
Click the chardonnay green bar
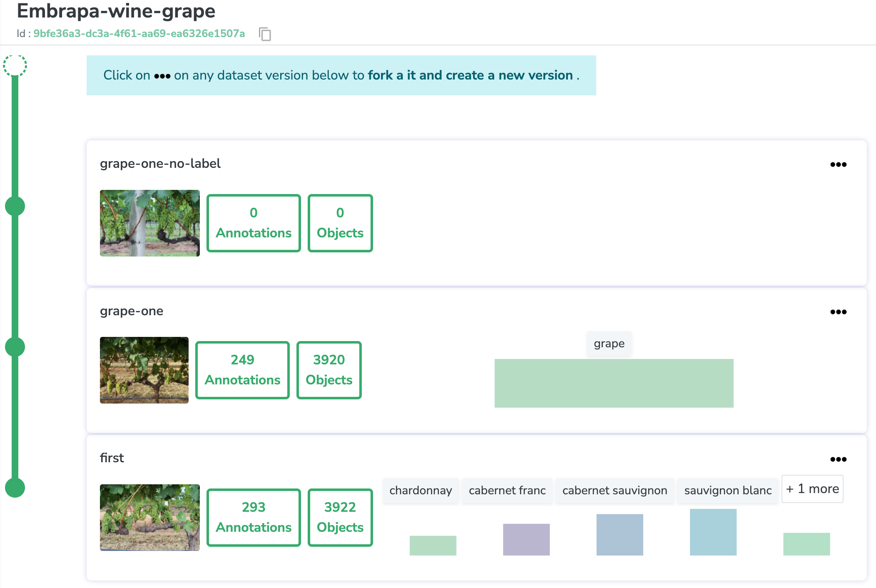[x=433, y=546]
